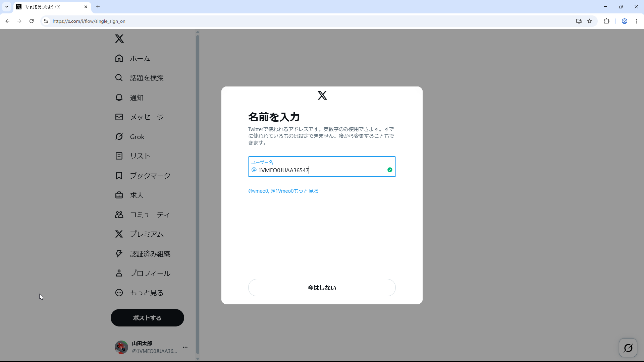
Task: Open Grok menu label
Action: (137, 137)
